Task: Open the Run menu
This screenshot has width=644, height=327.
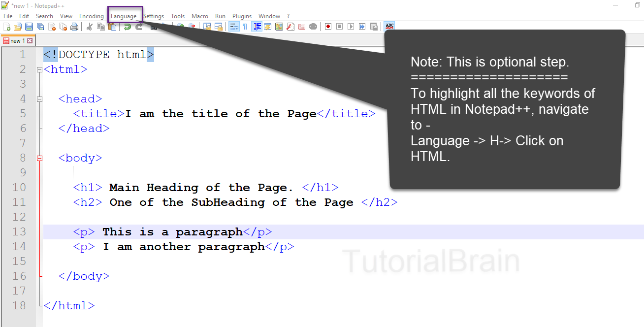Action: (221, 16)
